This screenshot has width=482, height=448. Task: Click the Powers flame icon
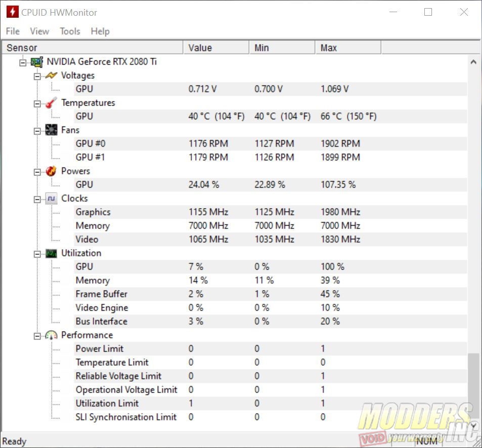click(x=51, y=171)
